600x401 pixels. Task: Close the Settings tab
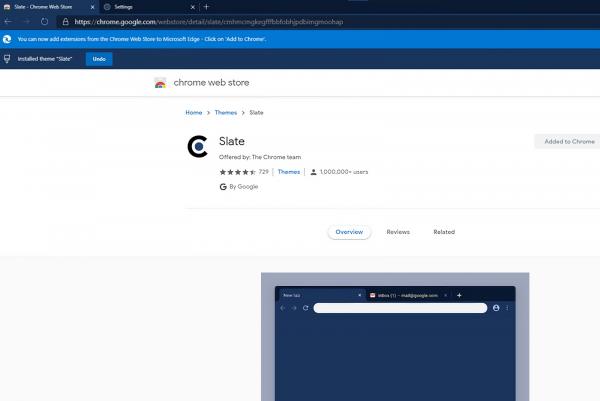click(193, 6)
